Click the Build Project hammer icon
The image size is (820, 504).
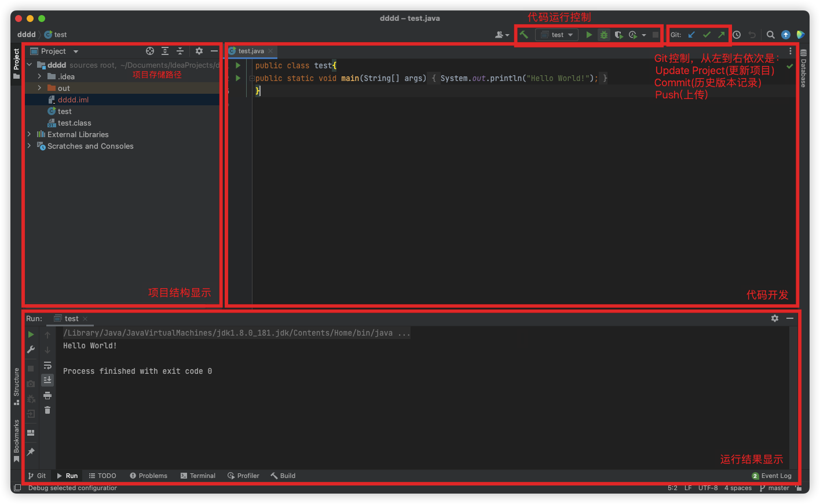click(x=524, y=35)
